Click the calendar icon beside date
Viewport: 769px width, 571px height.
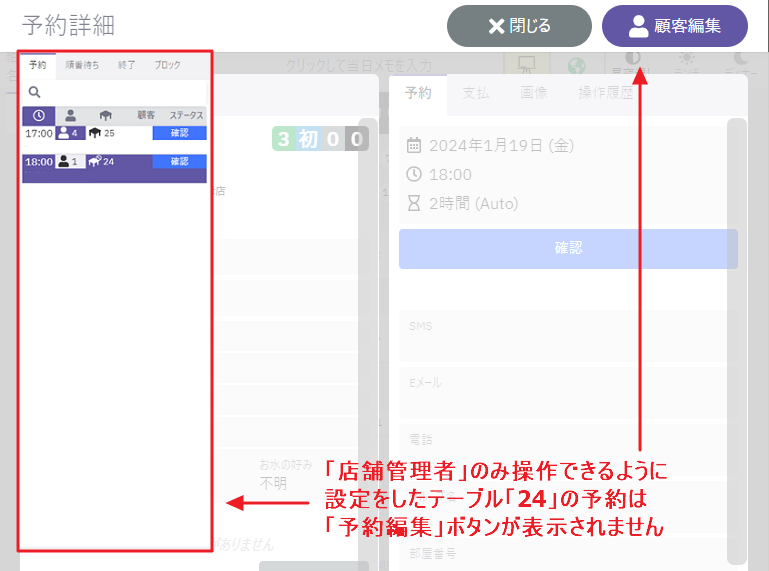[414, 146]
